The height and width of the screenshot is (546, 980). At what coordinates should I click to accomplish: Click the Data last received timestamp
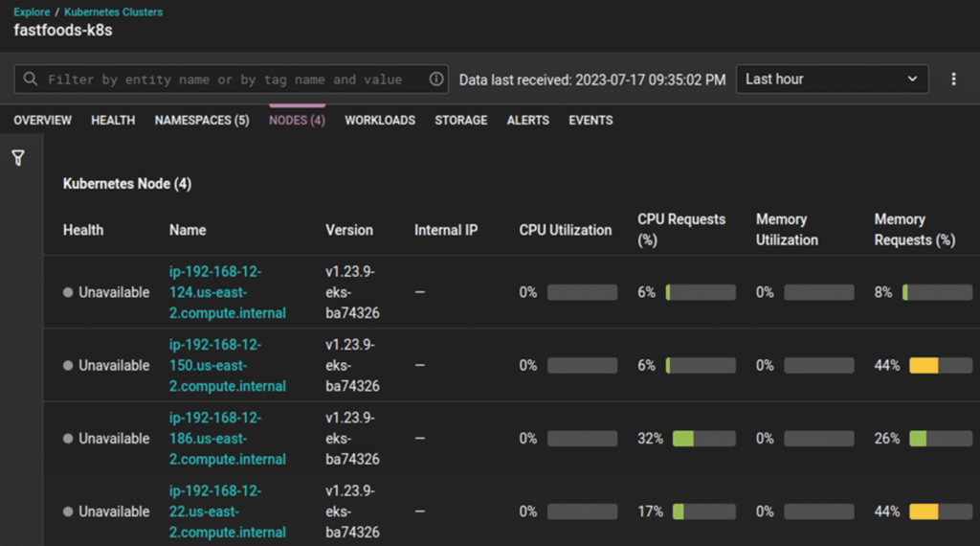592,80
